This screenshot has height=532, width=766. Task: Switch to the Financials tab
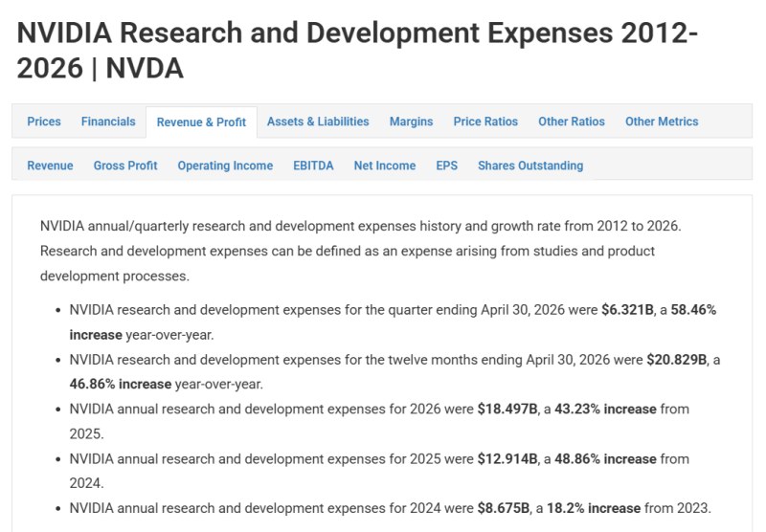click(x=108, y=122)
